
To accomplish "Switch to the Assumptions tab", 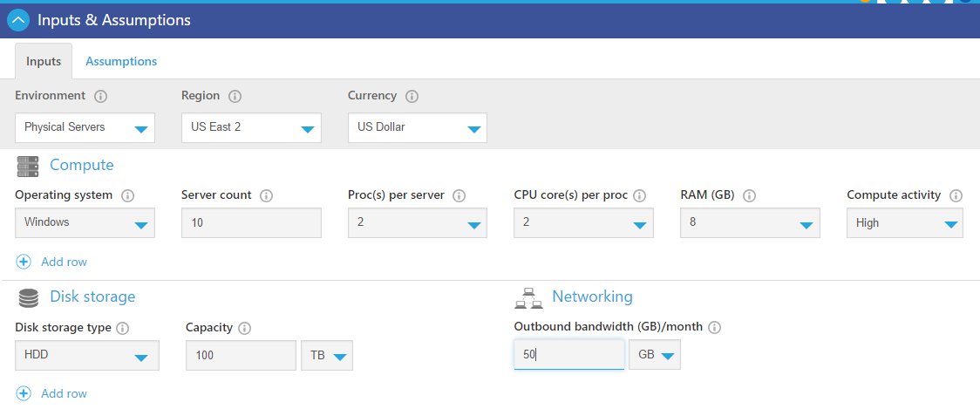I will pyautogui.click(x=121, y=61).
